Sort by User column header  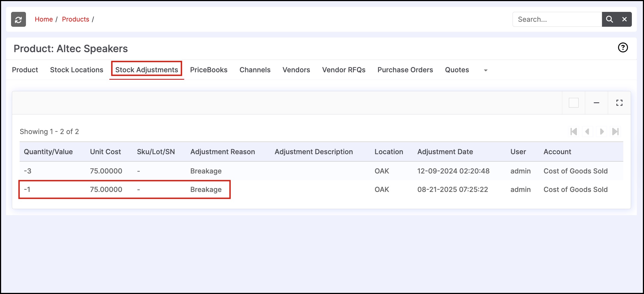(518, 152)
